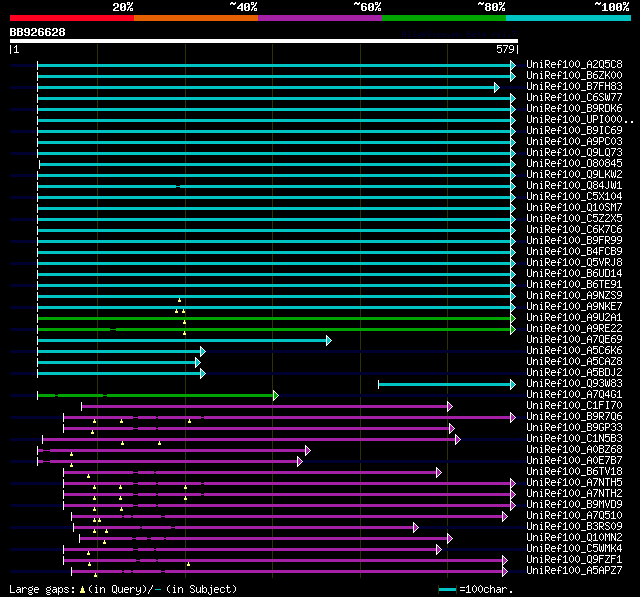
Task: Click the UniRef100_A5CAZ8 label
Action: [574, 362]
